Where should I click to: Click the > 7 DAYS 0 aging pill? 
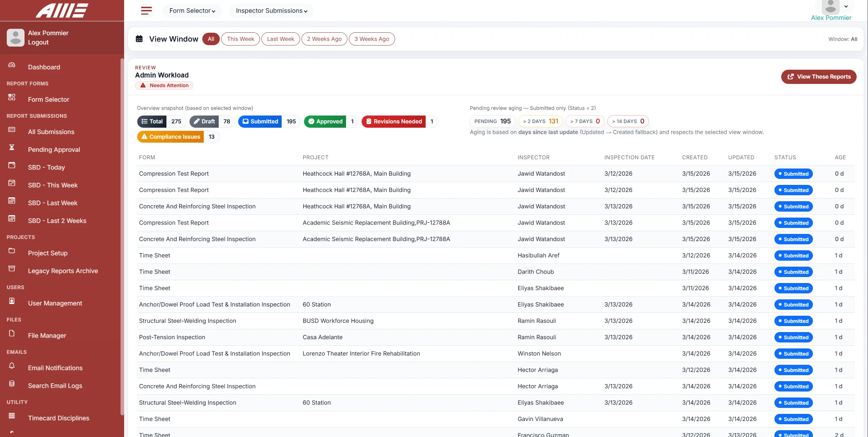(x=585, y=121)
